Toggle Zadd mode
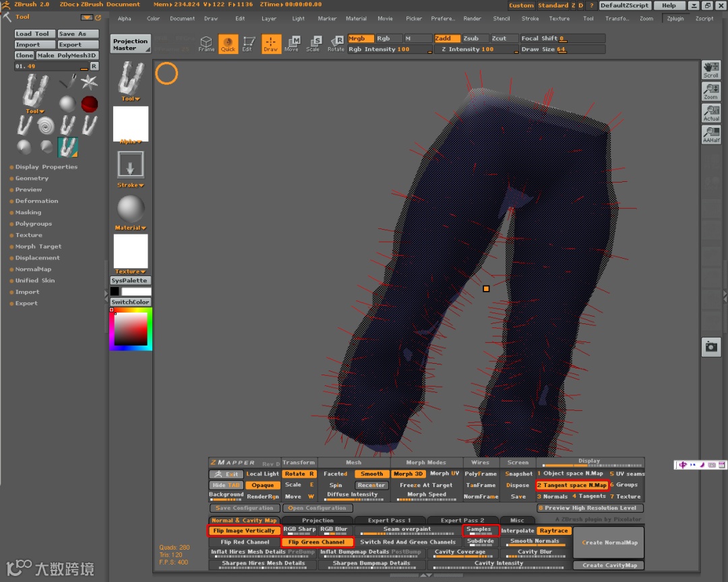The height and width of the screenshot is (582, 728). (x=447, y=38)
